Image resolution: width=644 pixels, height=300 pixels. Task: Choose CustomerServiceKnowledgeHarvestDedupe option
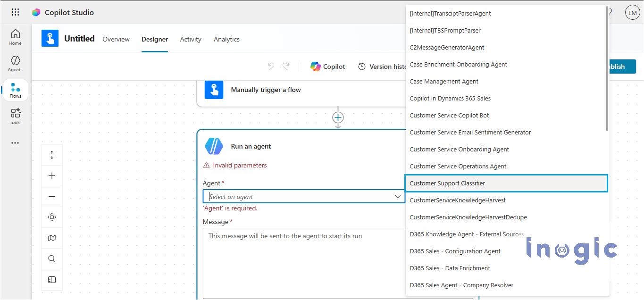(x=506, y=217)
